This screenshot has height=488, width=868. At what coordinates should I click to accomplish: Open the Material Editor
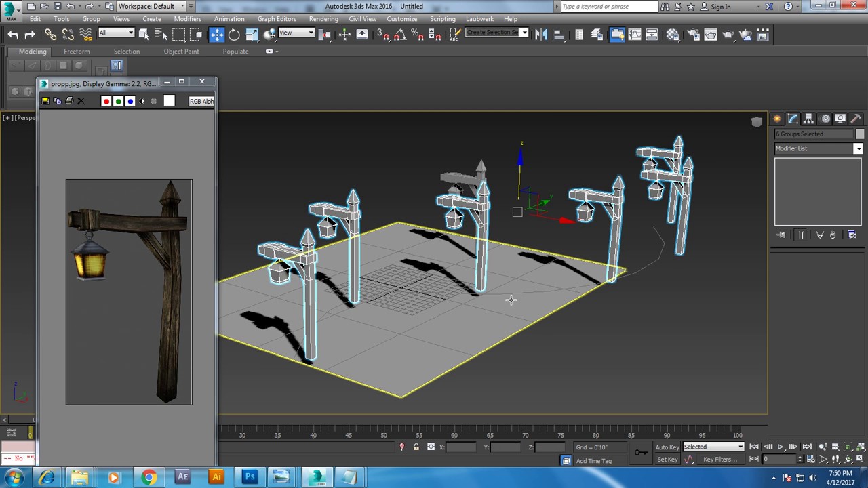click(x=673, y=35)
